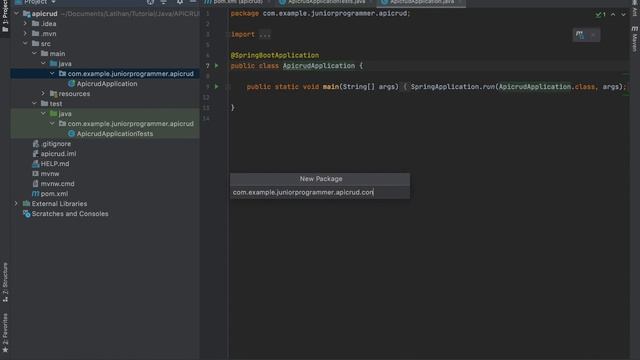
Task: Unfold the collapsed import statement
Action: click(265, 35)
